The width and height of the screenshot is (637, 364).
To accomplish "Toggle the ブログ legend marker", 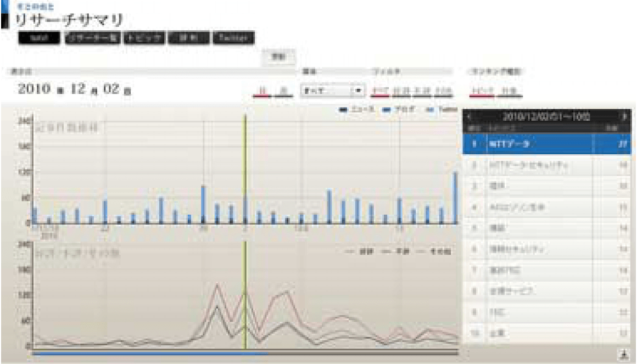I will tap(386, 110).
